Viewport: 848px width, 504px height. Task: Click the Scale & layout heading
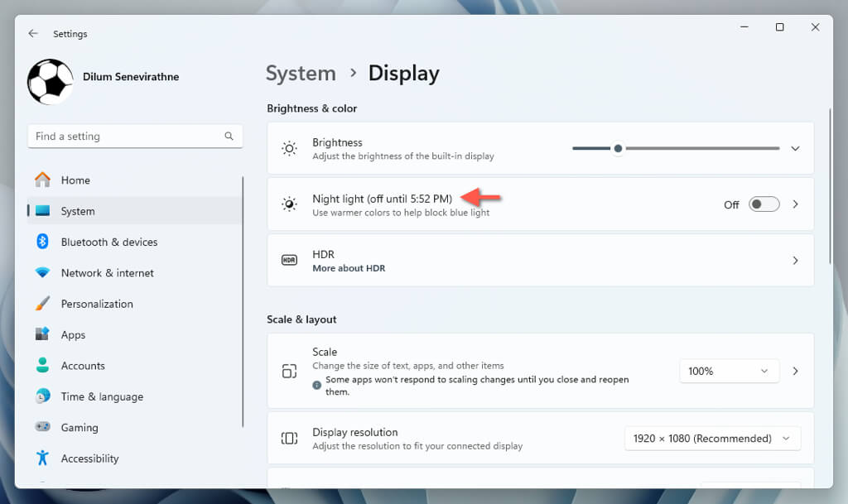click(301, 319)
